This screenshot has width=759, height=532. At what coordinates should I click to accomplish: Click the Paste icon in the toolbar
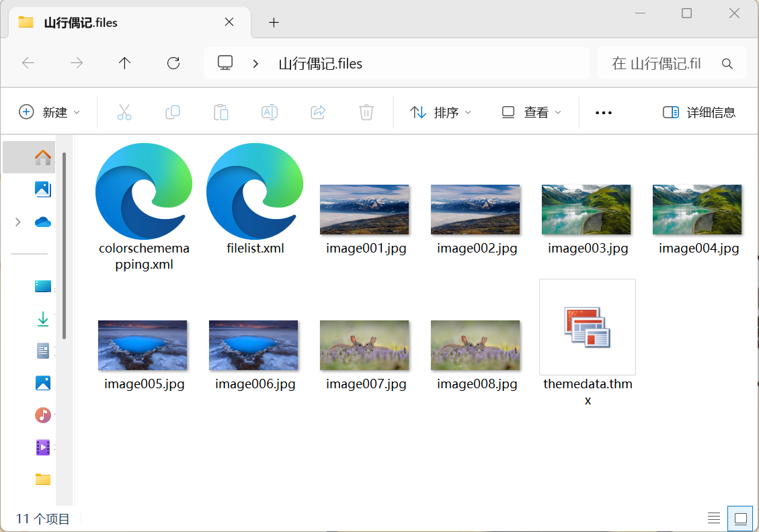coord(222,112)
